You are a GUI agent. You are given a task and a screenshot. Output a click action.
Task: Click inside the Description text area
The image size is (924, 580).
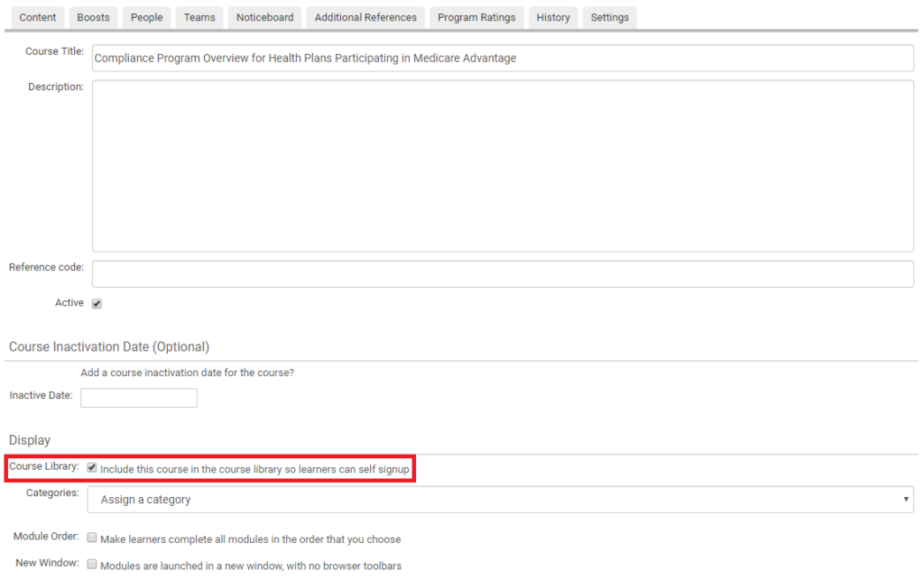pos(501,165)
